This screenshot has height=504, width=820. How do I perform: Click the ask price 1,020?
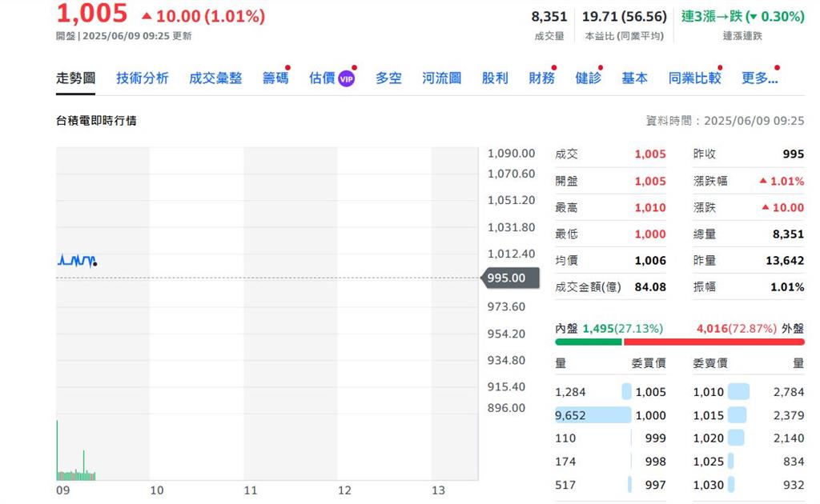click(x=709, y=438)
